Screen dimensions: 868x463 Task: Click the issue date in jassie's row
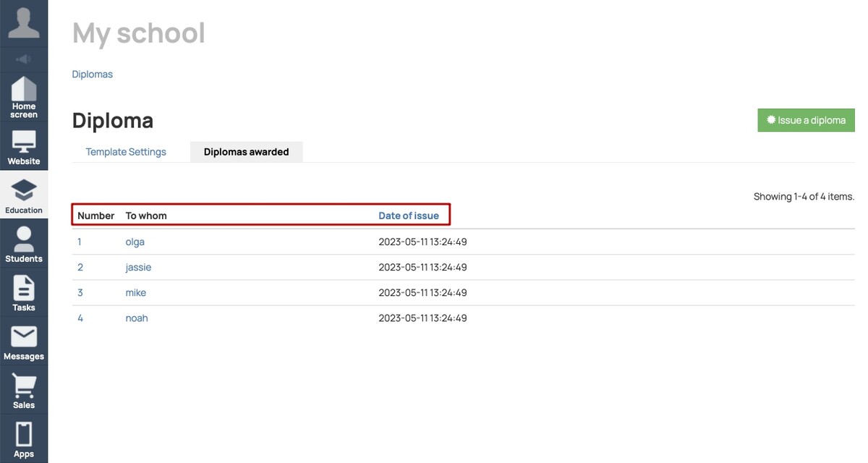[422, 267]
